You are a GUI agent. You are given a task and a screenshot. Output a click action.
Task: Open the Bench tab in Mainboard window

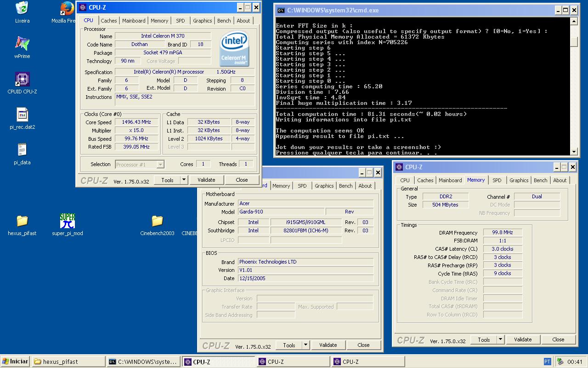click(x=346, y=186)
